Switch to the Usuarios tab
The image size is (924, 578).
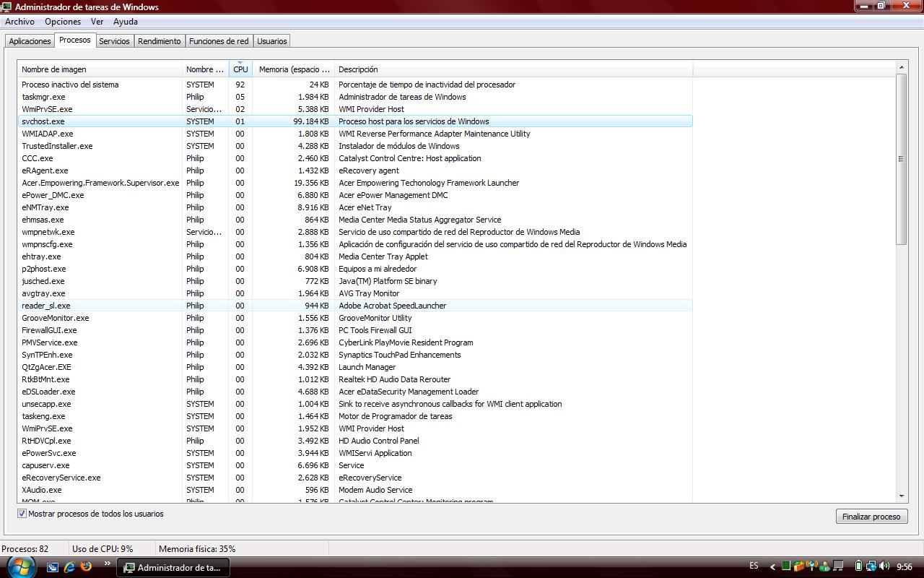click(272, 41)
